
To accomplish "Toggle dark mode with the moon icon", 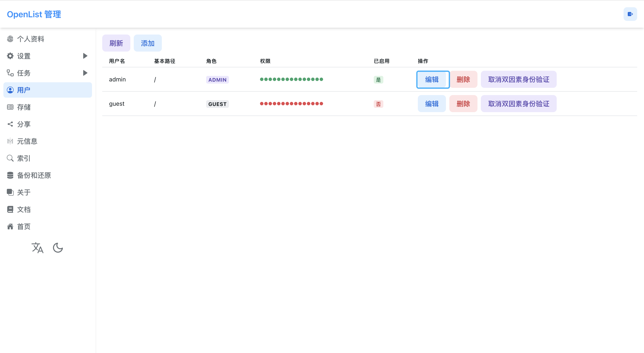I will coord(58,248).
